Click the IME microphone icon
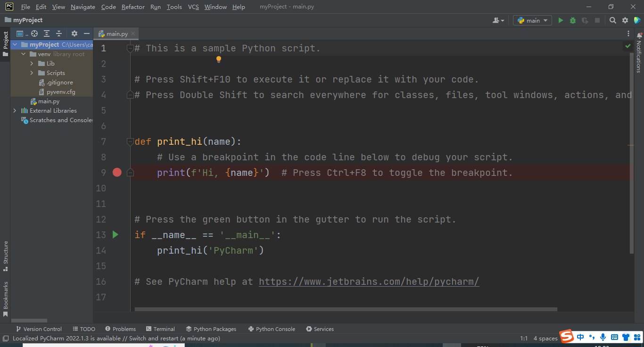 click(x=603, y=337)
